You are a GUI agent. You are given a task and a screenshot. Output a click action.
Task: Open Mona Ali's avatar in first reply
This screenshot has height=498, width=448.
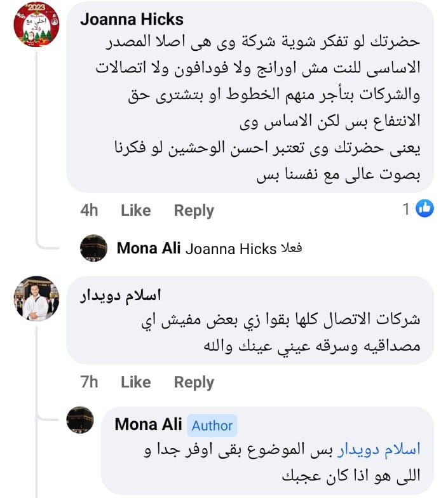coord(94,248)
